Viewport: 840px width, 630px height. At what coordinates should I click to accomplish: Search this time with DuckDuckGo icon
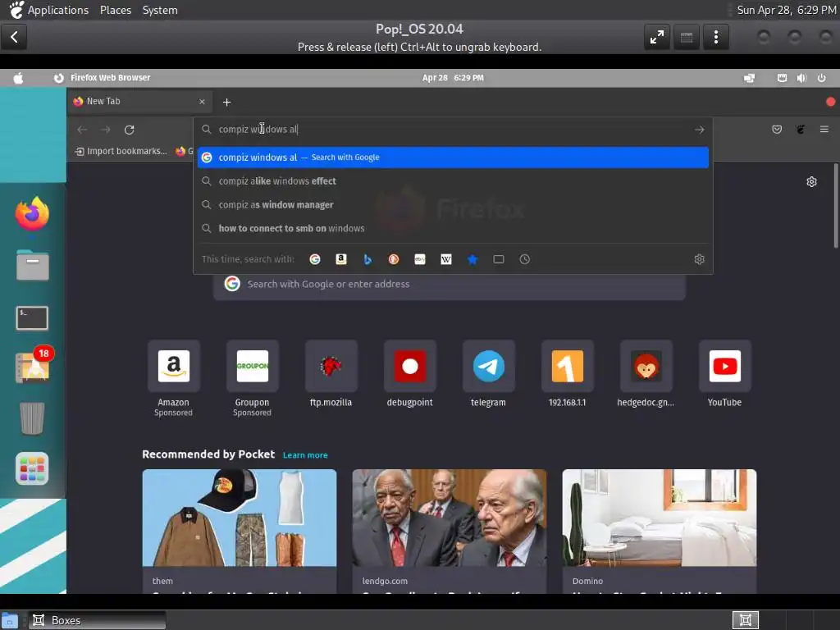click(x=394, y=259)
